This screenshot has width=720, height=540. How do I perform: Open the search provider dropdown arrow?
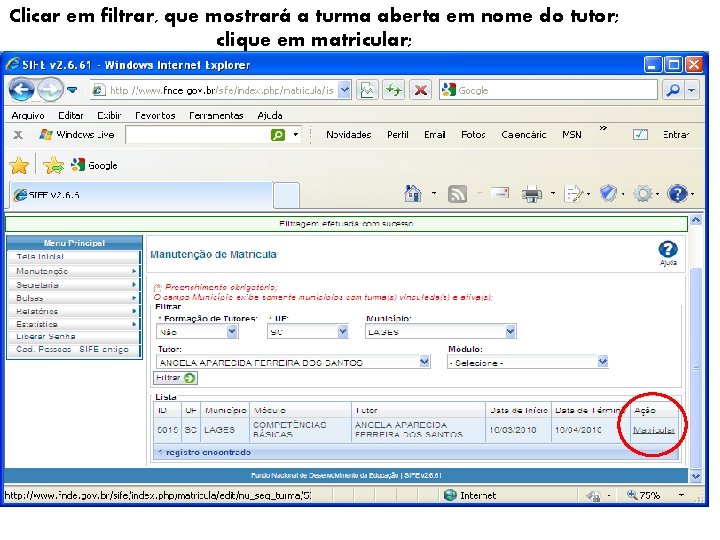tap(692, 90)
